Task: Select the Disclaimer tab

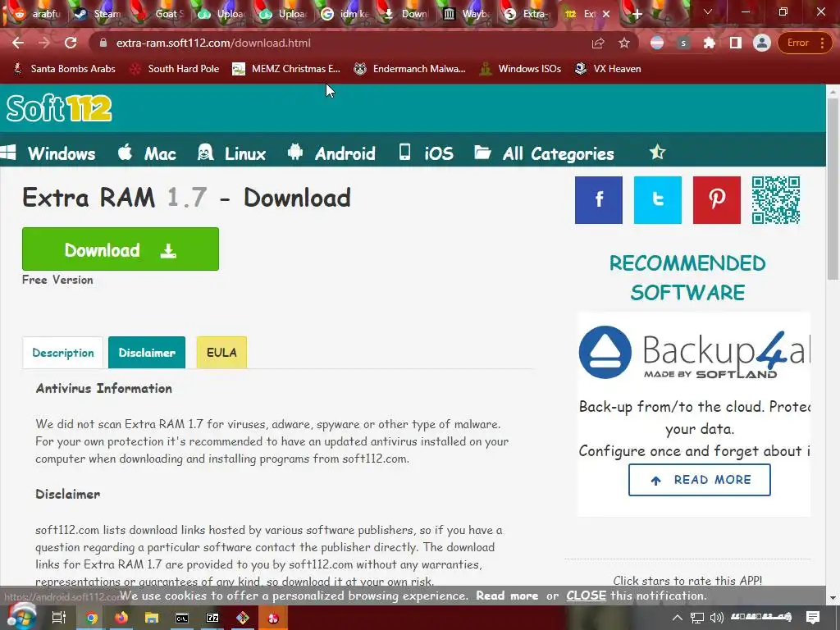Action: click(147, 353)
